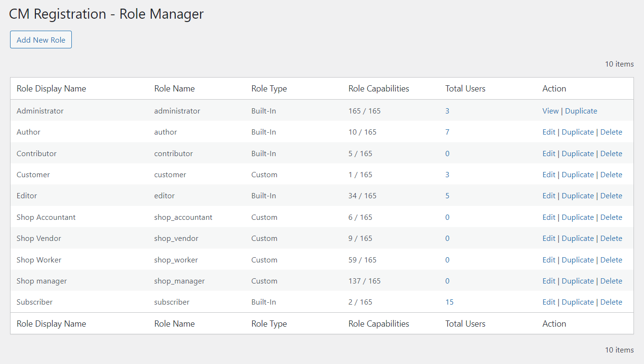This screenshot has height=364, width=644.
Task: Click the 34 / 165 capabilities cell
Action: [362, 195]
